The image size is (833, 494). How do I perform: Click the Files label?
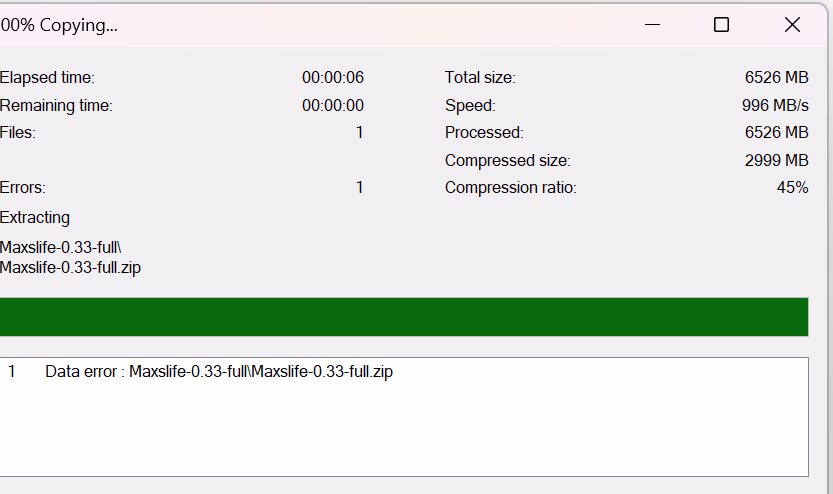click(18, 133)
